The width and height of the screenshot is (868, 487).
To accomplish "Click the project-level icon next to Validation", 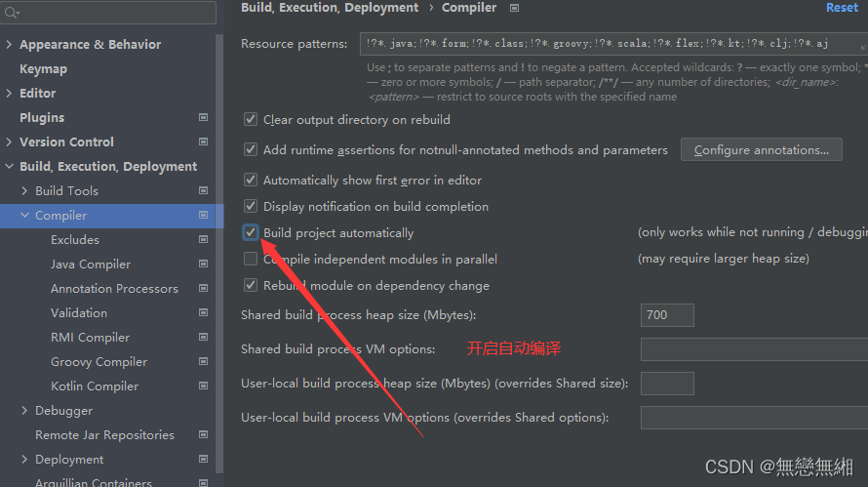I will click(203, 312).
